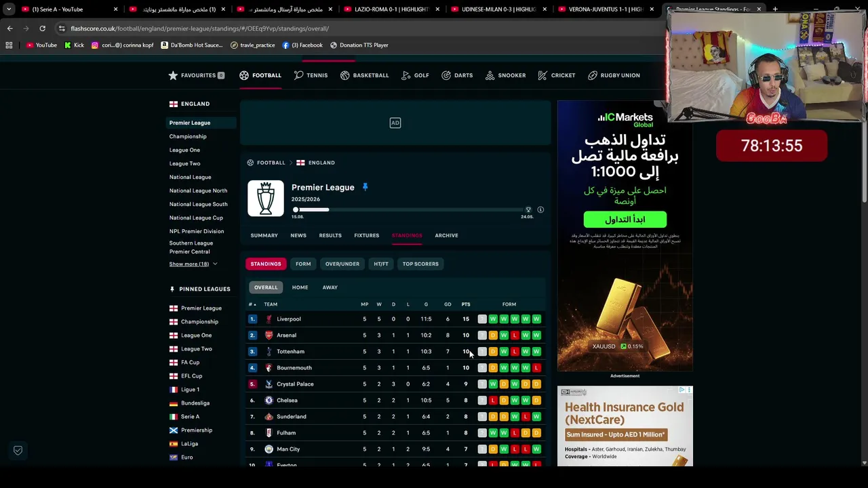Select the Overall standings filter
This screenshot has width=868, height=488.
point(266,287)
